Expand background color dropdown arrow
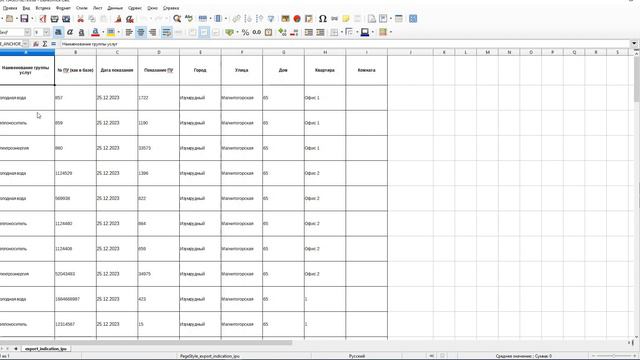Image resolution: width=640 pixels, height=360 pixels. 118,32
